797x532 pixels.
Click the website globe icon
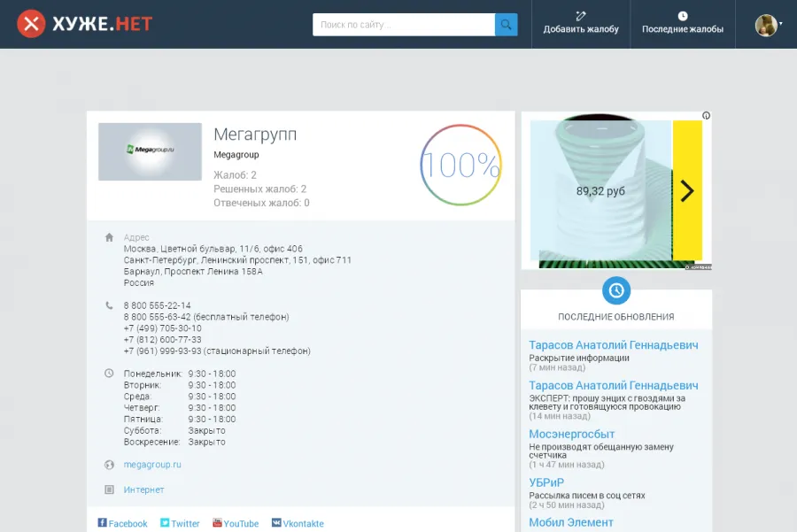point(109,465)
